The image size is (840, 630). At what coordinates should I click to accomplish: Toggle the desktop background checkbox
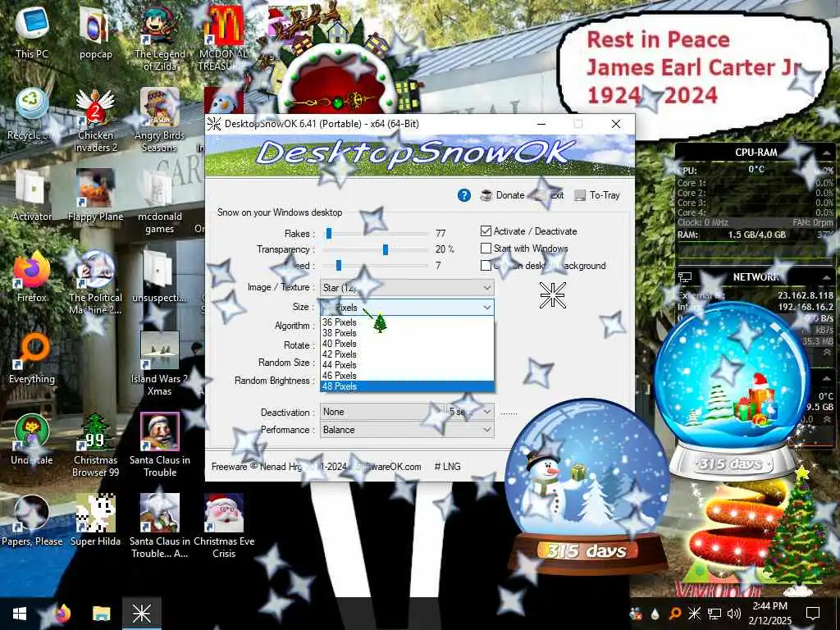click(x=486, y=266)
